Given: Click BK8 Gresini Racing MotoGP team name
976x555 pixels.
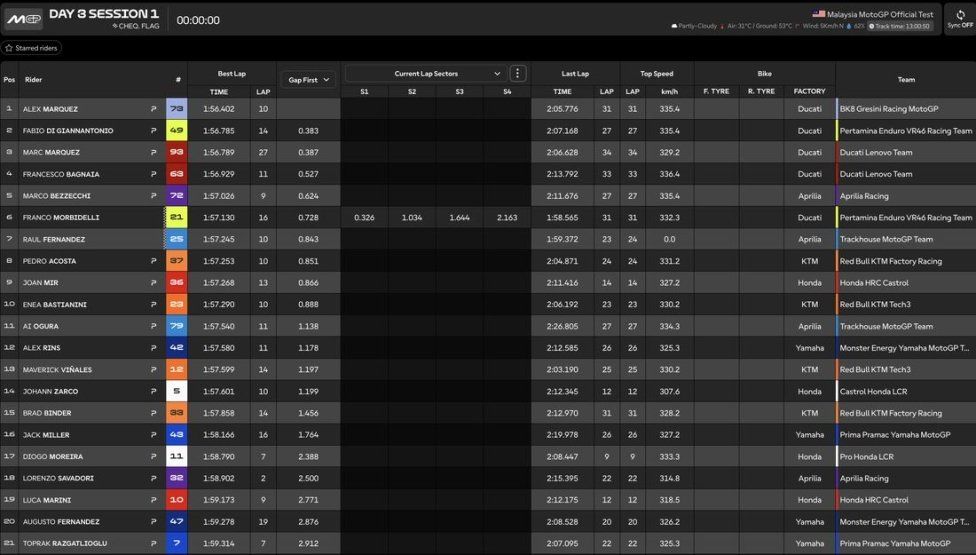Looking at the screenshot, I should pos(889,109).
